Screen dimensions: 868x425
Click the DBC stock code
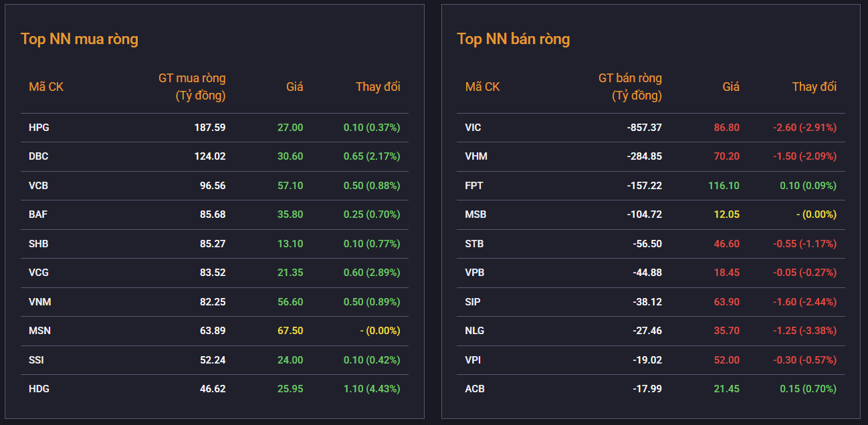click(39, 156)
